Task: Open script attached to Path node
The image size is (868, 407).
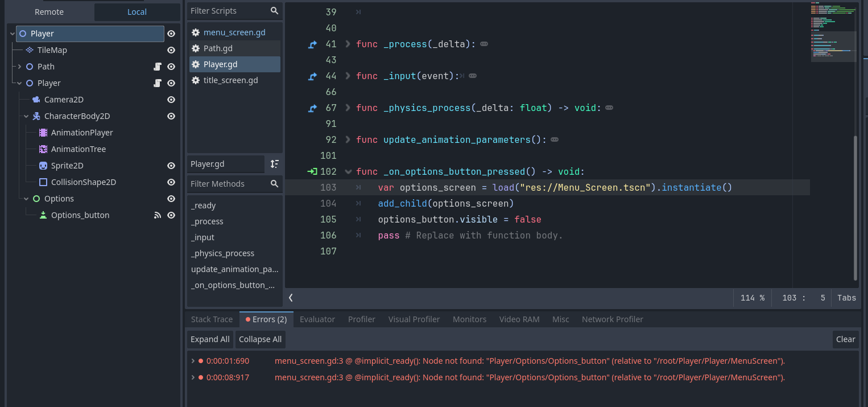Action: point(158,67)
